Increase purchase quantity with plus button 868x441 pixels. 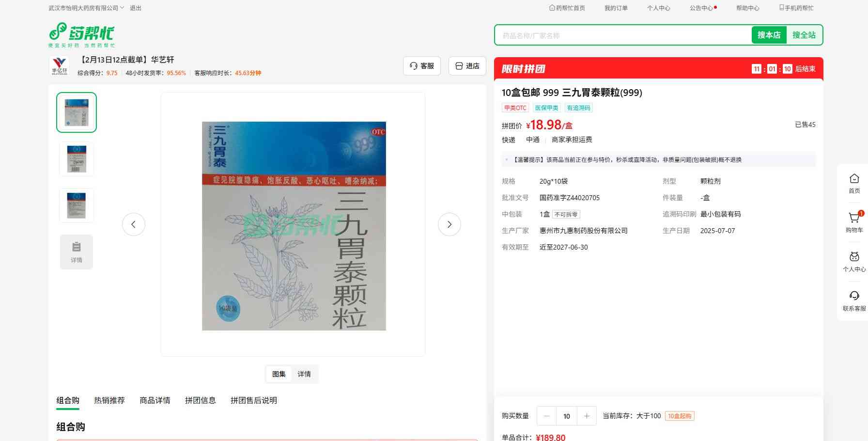(587, 416)
